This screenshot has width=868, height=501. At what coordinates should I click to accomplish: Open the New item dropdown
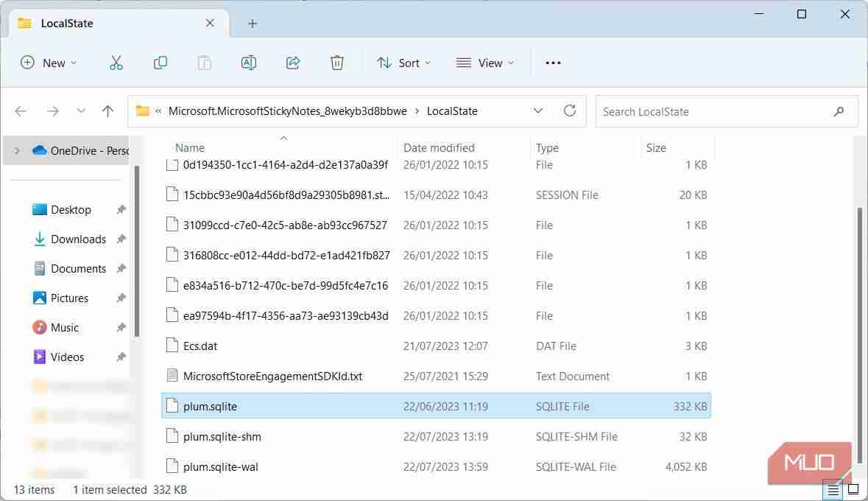[x=48, y=63]
